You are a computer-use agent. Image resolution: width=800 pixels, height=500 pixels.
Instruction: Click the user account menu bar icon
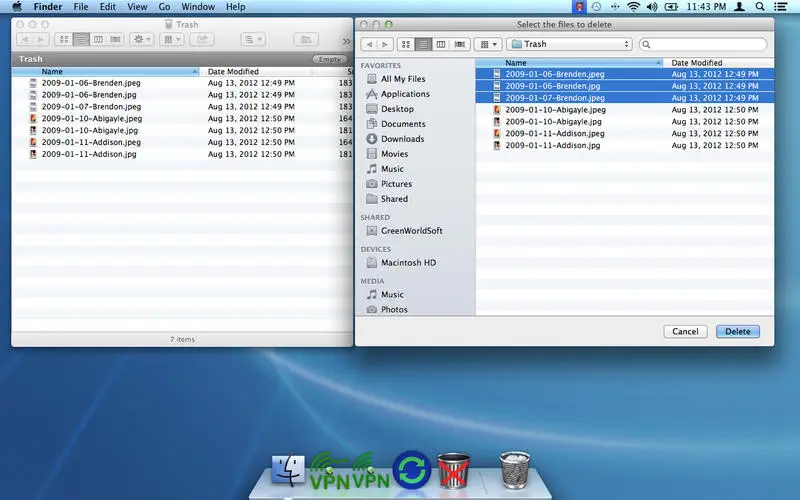click(x=739, y=7)
